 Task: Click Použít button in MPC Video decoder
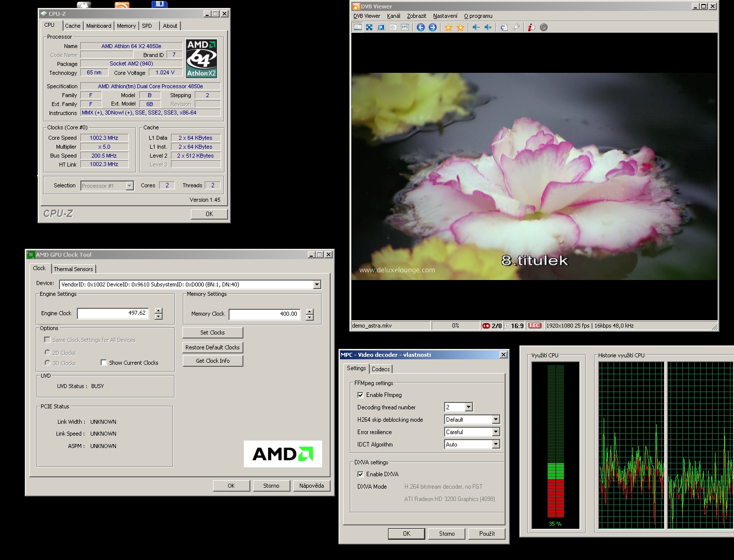(x=487, y=534)
